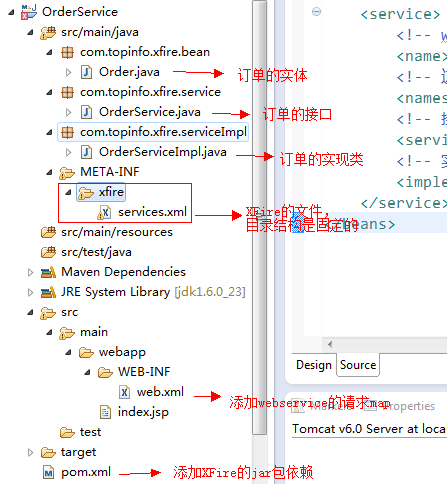This screenshot has height=484, width=447.
Task: Collapse the META-INF folder arrow
Action: [x=49, y=172]
